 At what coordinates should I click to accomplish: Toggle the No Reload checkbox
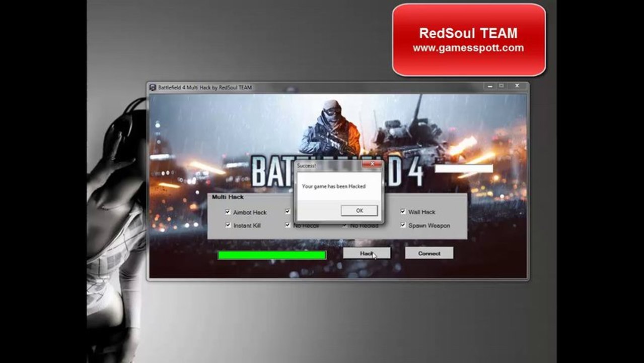[x=345, y=225]
